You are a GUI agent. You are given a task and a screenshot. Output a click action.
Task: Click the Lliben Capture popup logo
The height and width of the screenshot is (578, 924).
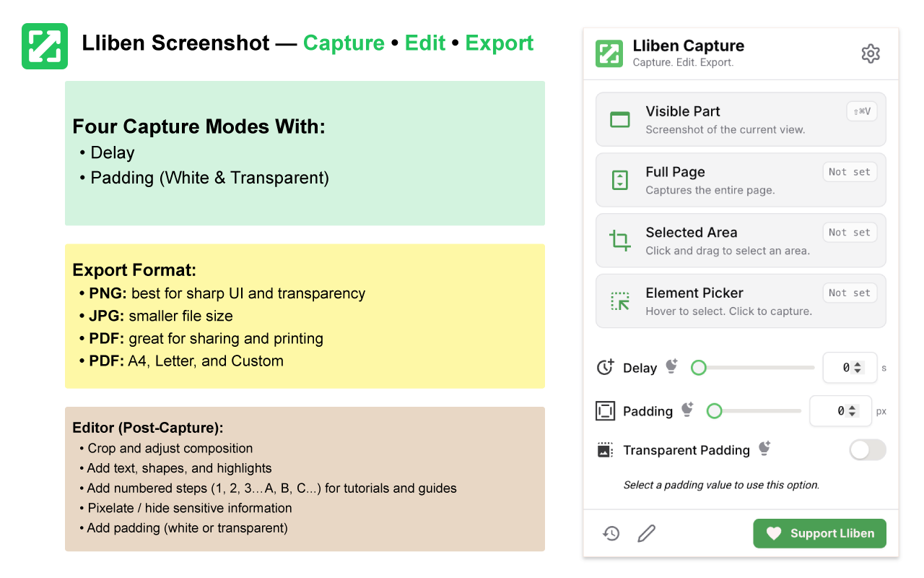click(609, 53)
